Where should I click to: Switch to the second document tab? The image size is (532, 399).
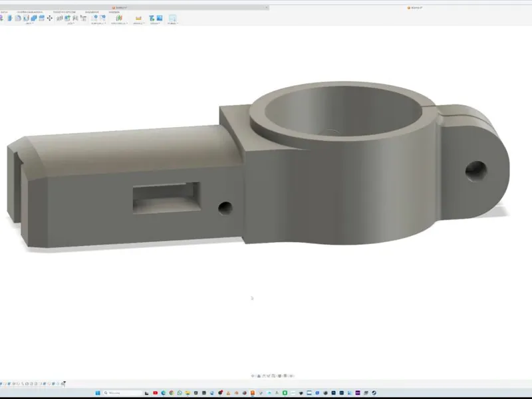[415, 8]
